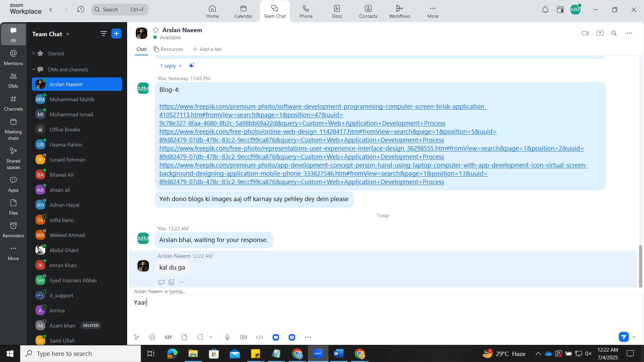The height and width of the screenshot is (362, 644).
Task: Expand the Starred section
Action: tap(33, 53)
